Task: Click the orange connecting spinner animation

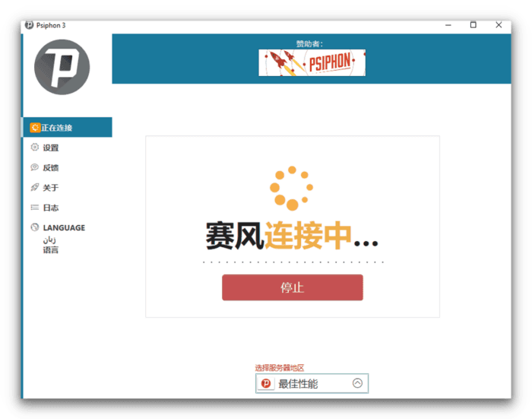Action: (292, 187)
